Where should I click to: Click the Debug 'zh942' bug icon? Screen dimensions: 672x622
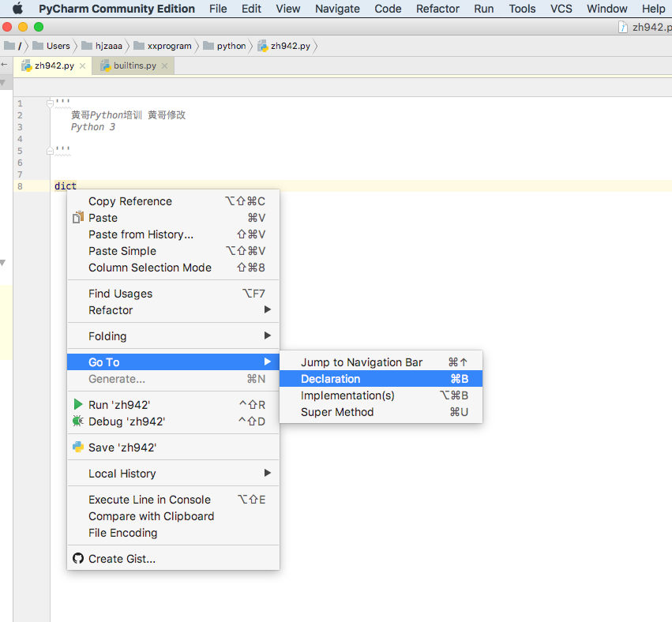[x=78, y=421]
